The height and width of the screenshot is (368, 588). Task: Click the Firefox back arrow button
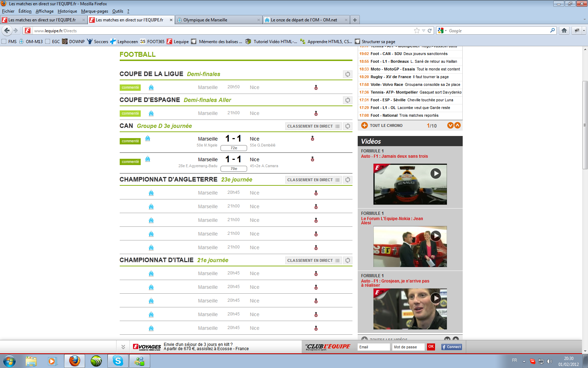(x=7, y=30)
